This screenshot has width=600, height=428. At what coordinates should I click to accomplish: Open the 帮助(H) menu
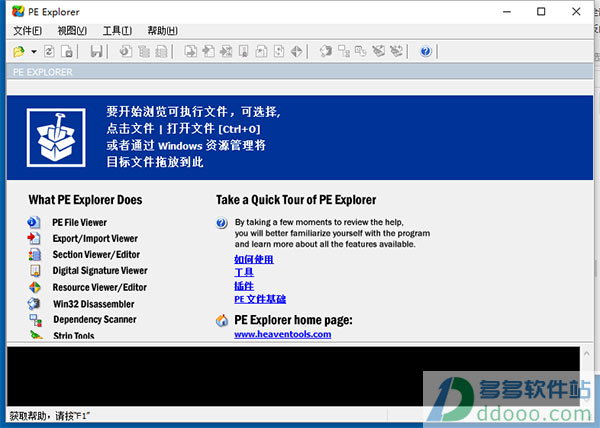(x=162, y=31)
